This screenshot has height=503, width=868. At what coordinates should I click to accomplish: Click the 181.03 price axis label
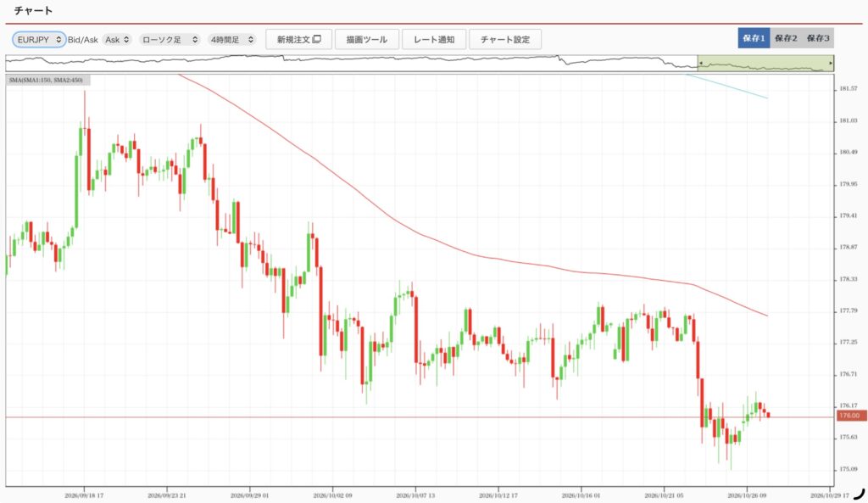(x=848, y=120)
